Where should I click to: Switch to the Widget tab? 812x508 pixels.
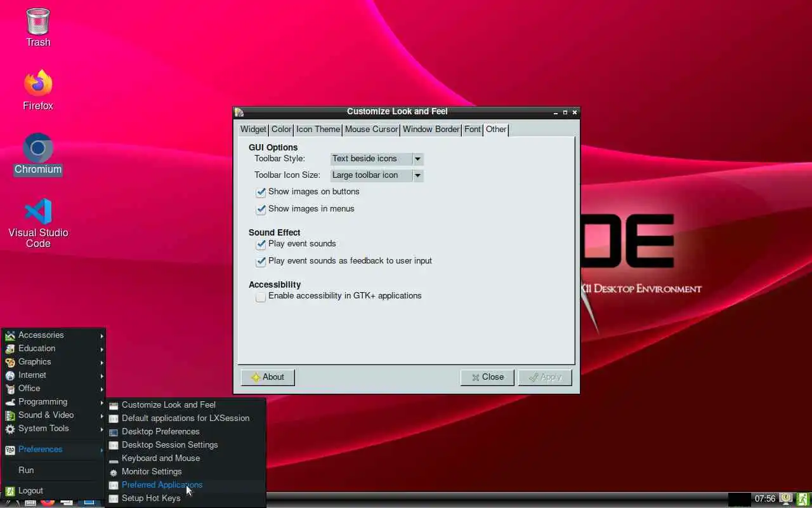point(253,130)
